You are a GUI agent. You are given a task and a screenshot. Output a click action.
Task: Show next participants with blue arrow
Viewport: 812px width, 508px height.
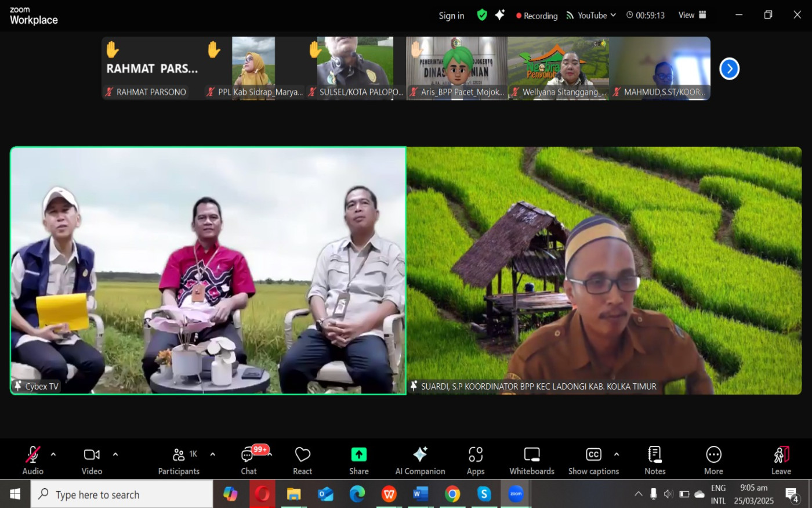pos(729,69)
